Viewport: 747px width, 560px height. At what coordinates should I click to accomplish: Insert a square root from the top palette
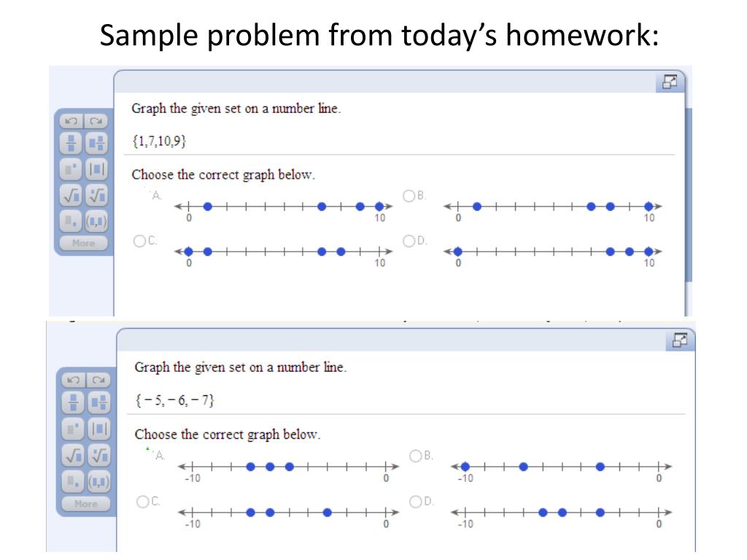[x=71, y=195]
